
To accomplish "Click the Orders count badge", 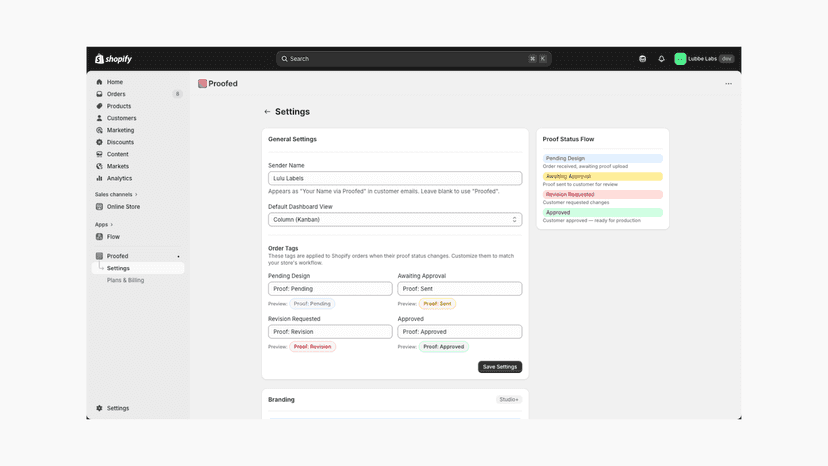I will (x=177, y=94).
